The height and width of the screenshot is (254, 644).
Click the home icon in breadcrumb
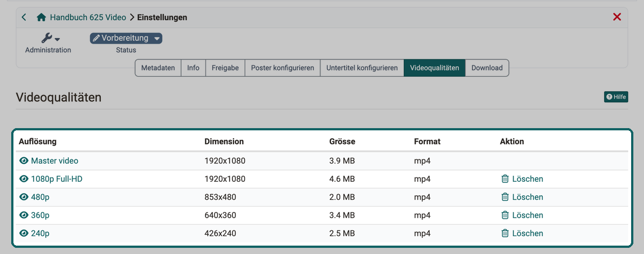point(41,17)
